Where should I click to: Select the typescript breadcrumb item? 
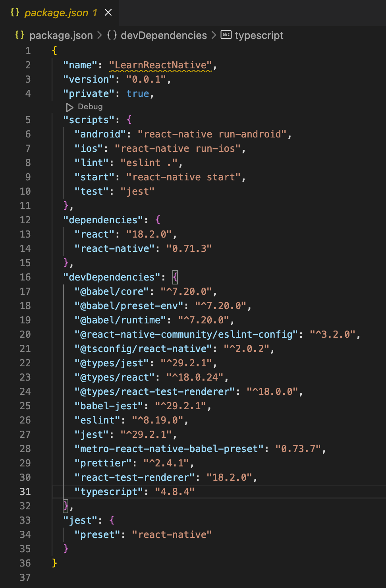[x=259, y=35]
